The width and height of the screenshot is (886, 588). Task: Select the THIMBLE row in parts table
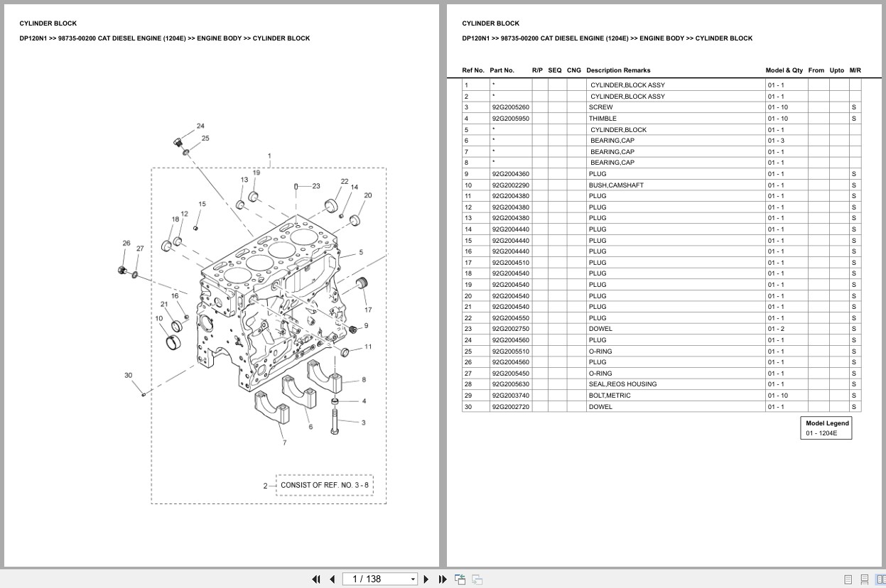coord(600,118)
